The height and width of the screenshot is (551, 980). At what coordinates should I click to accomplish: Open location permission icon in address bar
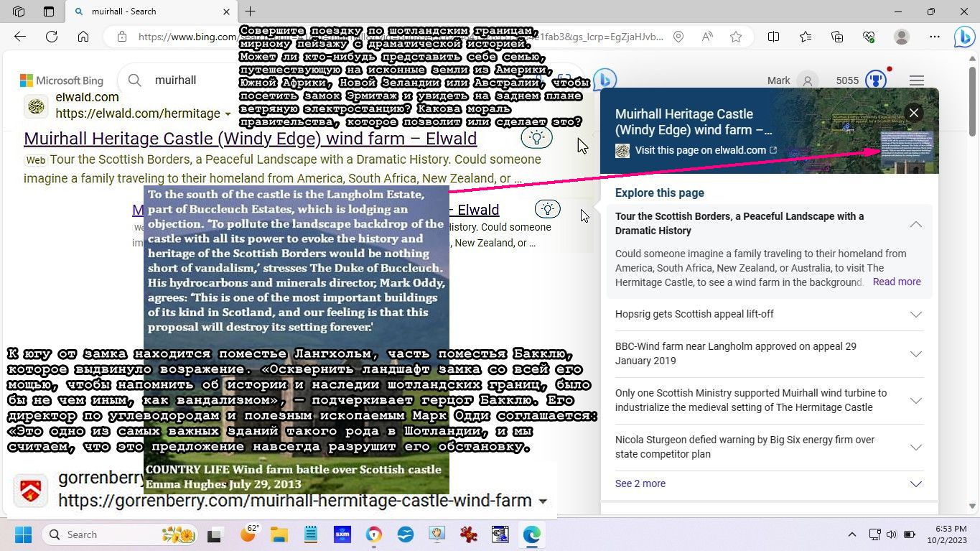click(678, 37)
